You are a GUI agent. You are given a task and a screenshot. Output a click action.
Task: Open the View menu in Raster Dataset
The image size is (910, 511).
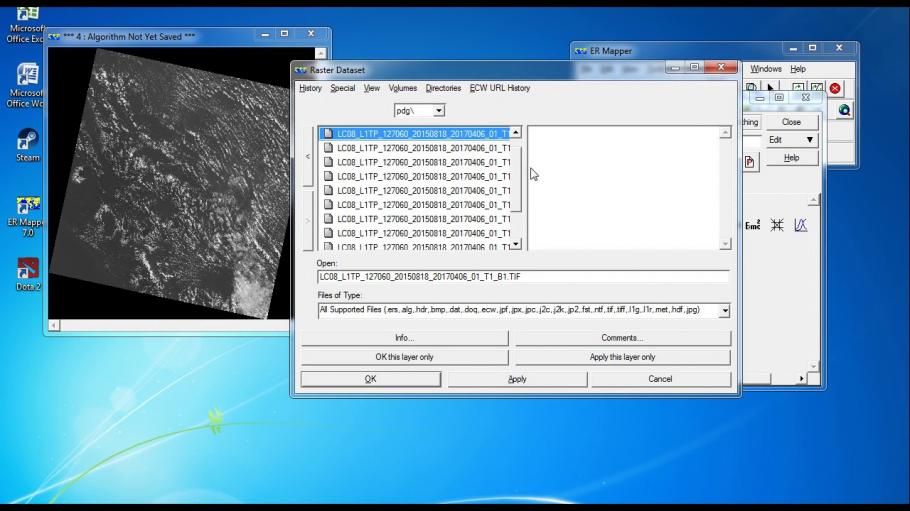pyautogui.click(x=371, y=88)
